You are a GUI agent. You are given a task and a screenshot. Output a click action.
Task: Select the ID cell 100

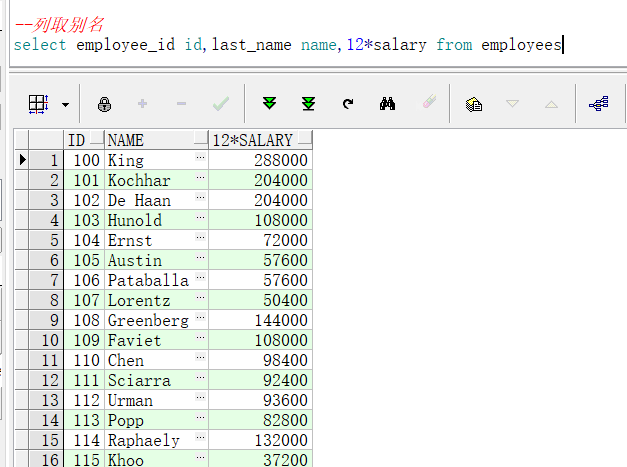click(x=84, y=160)
